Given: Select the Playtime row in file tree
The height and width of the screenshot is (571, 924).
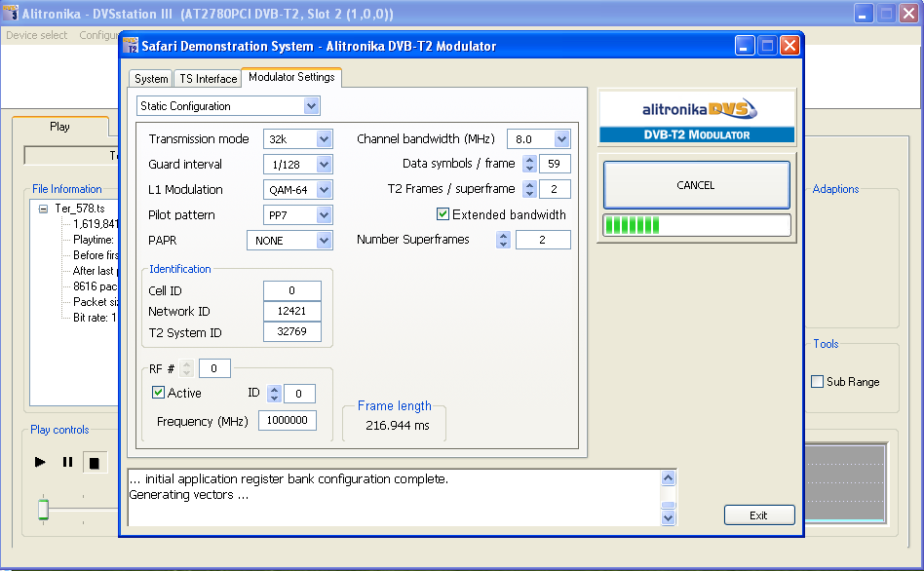Looking at the screenshot, I should pos(94,240).
